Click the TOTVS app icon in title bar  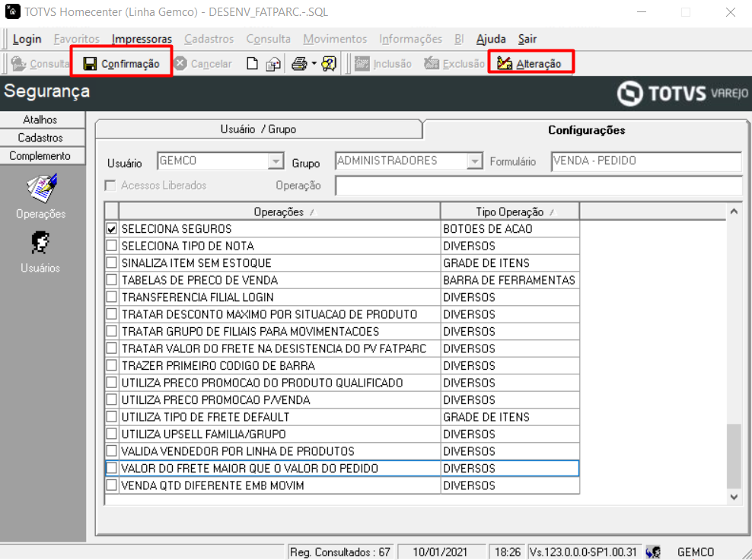tap(12, 11)
